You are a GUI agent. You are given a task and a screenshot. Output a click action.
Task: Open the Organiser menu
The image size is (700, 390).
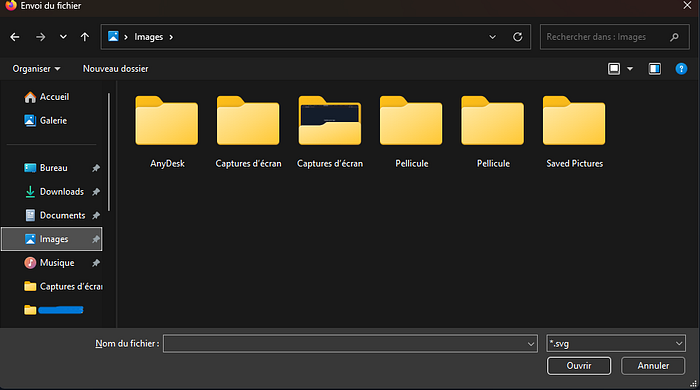click(x=36, y=69)
